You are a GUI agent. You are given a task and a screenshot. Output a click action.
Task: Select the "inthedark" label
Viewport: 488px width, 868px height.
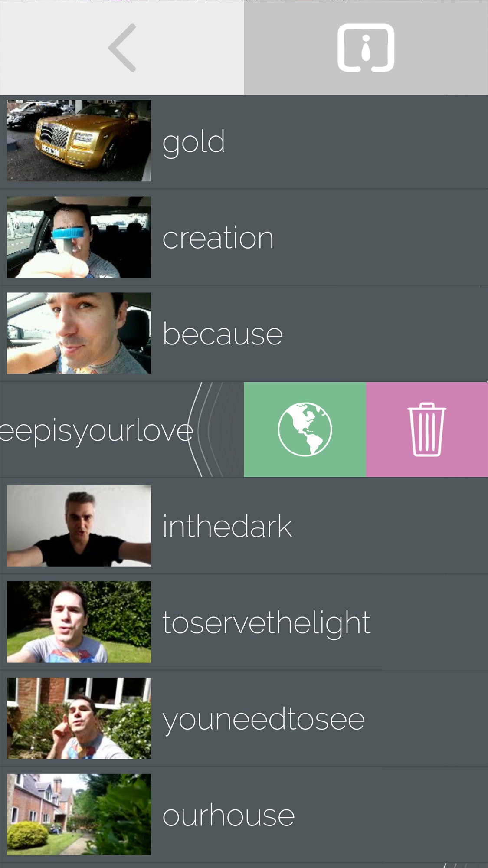(227, 526)
